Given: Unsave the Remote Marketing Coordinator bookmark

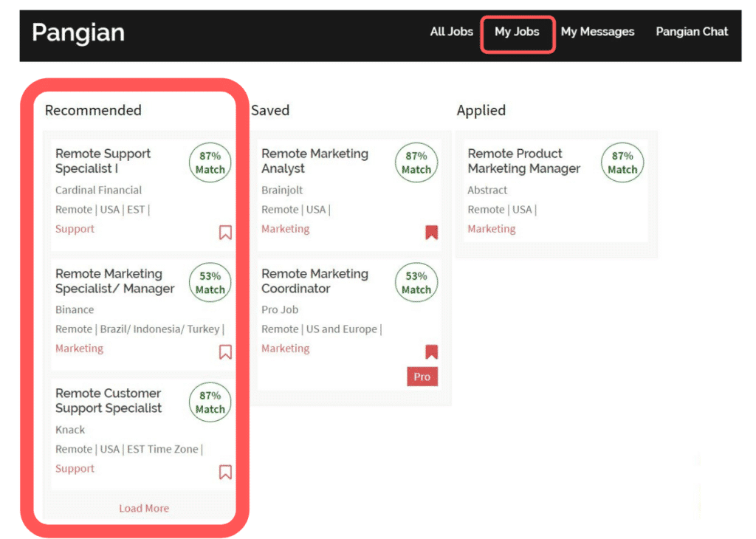Looking at the screenshot, I should pos(431,352).
